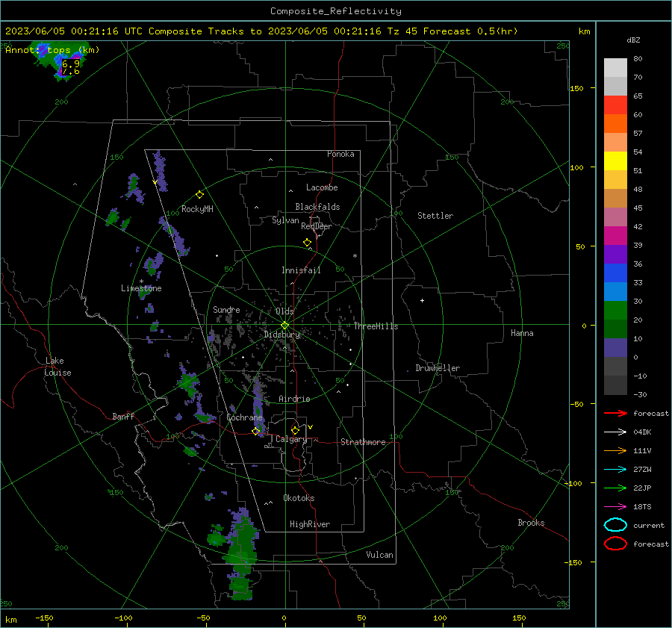Click the dBZ legend heading

[633, 40]
